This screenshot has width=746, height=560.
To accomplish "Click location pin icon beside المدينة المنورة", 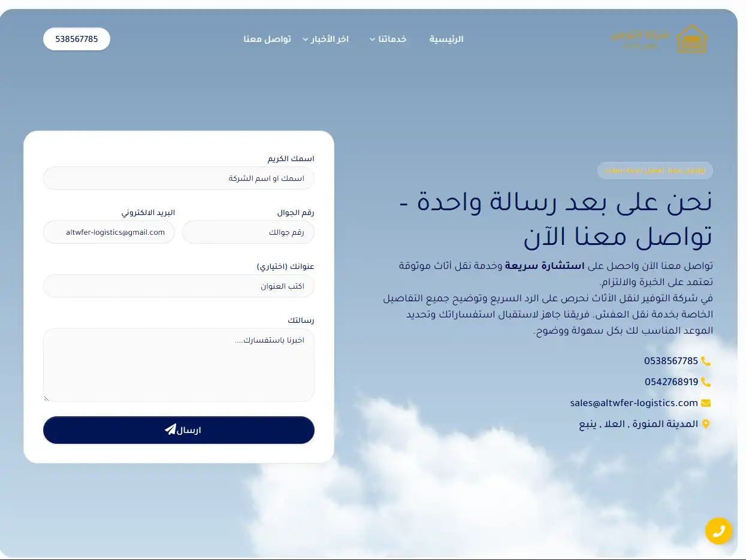I will tap(706, 424).
